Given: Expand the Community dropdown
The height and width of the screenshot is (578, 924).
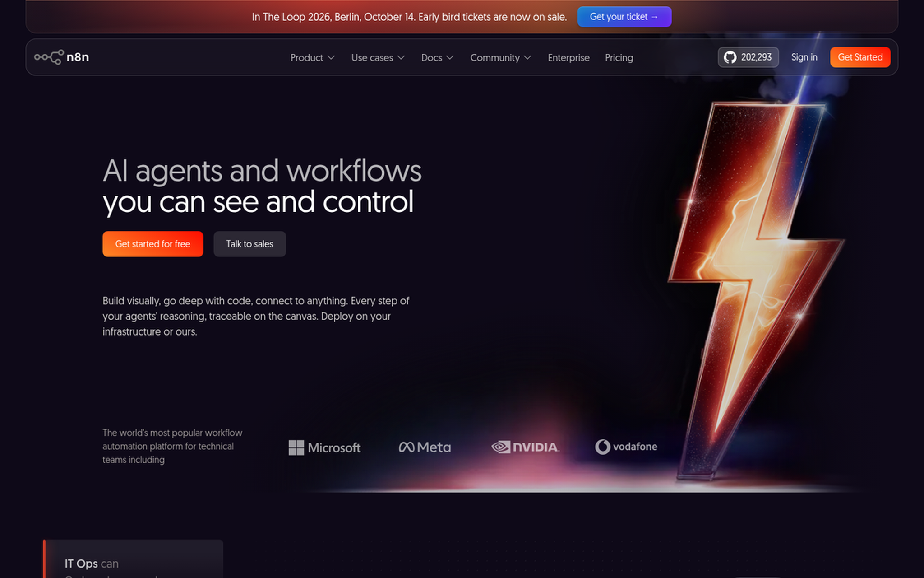Looking at the screenshot, I should click(500, 58).
